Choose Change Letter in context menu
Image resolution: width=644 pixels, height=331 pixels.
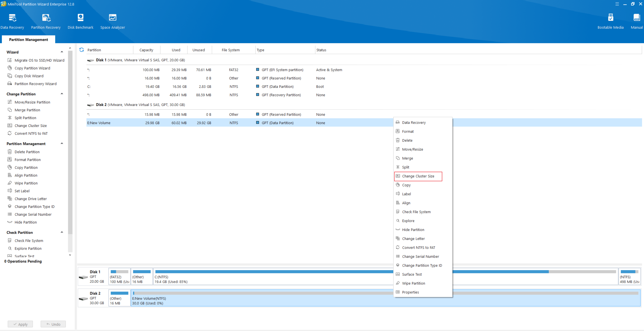[x=423, y=239]
